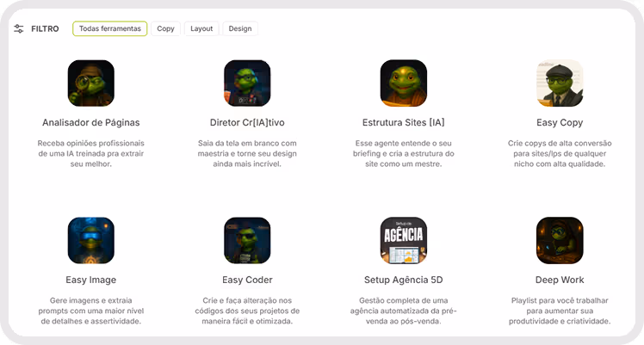Select the Estrutura Sites [IA] smiling turtle icon
Image resolution: width=644 pixels, height=345 pixels.
(403, 83)
